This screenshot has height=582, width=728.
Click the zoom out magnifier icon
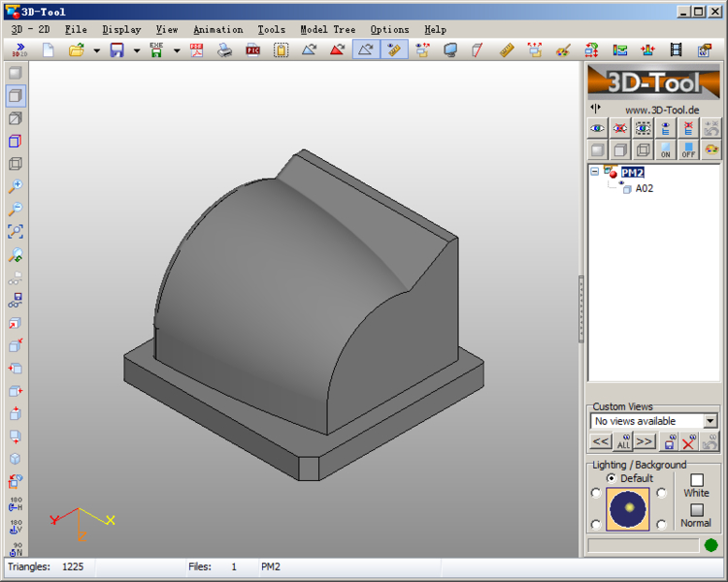16,209
